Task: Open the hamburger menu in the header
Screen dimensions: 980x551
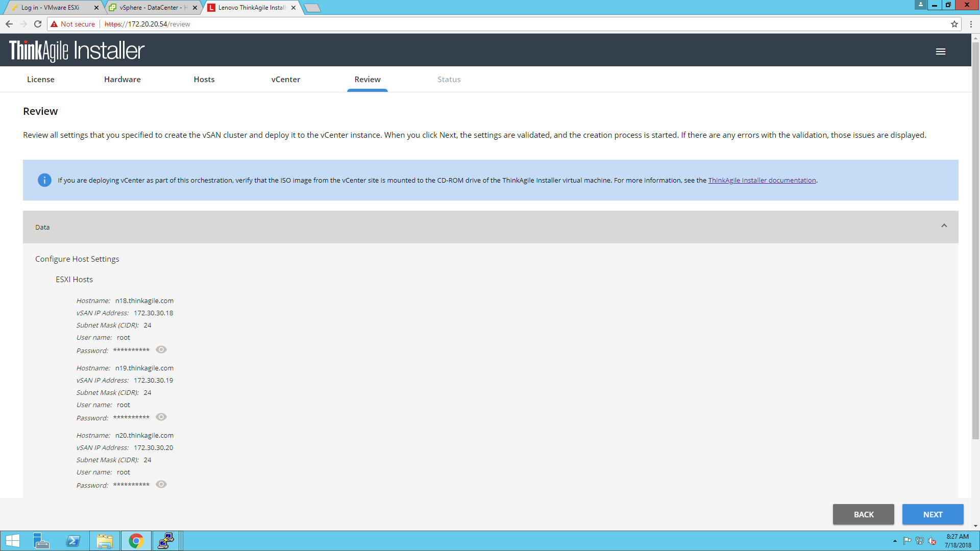Action: click(x=941, y=52)
